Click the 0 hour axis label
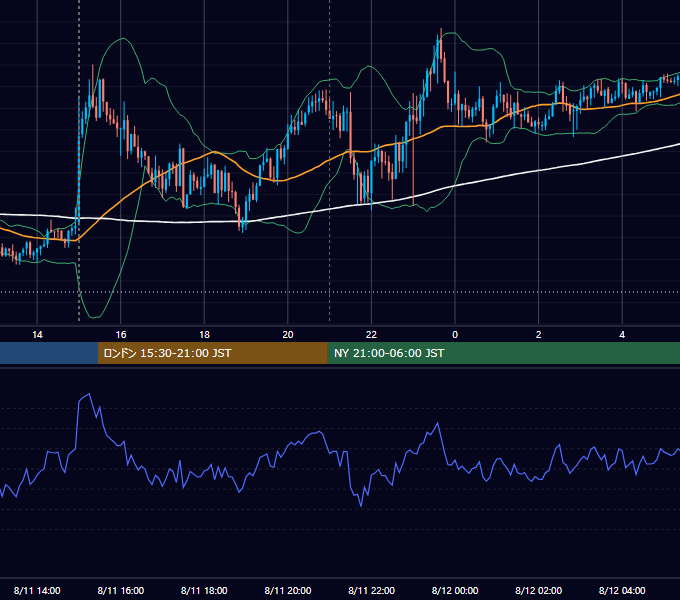 point(455,335)
